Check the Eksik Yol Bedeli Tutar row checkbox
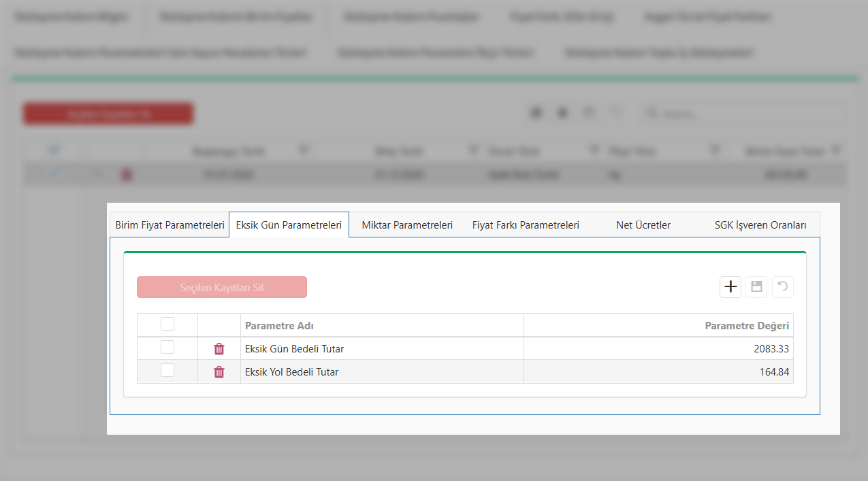 [167, 371]
